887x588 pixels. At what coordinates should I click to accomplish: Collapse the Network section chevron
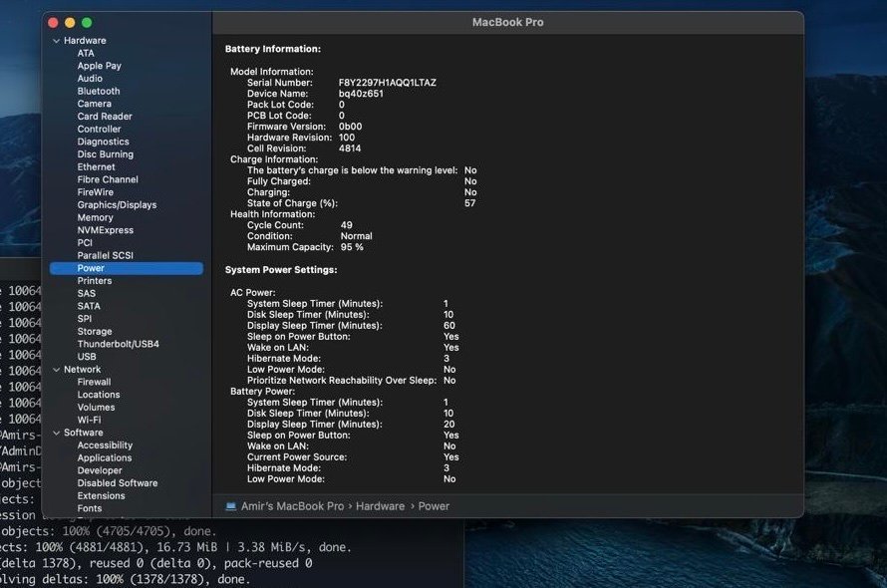pos(57,370)
